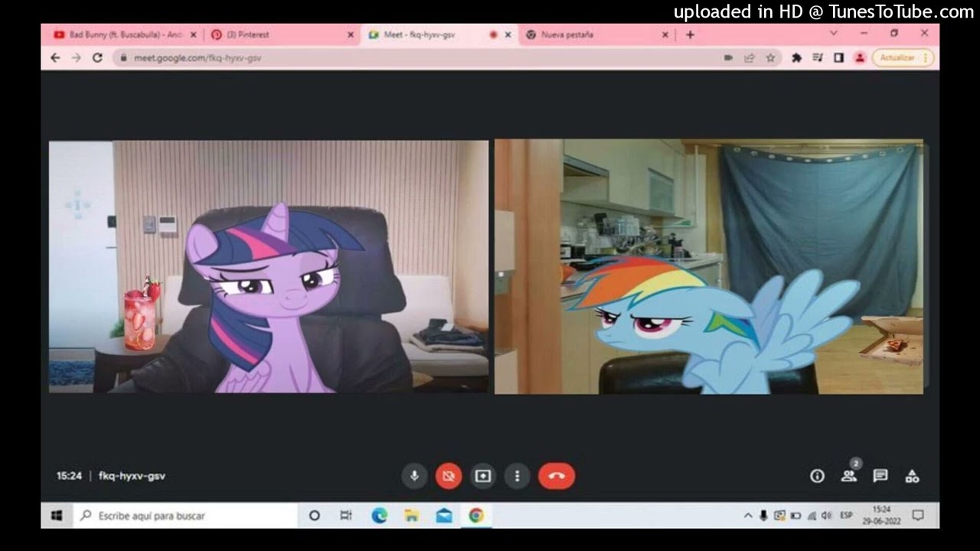
Task: Mute the microphone in the Meet call
Action: [x=414, y=476]
